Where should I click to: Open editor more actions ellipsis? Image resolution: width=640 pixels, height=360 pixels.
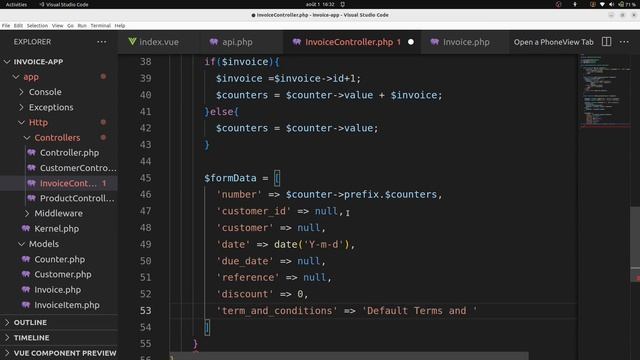(x=624, y=42)
